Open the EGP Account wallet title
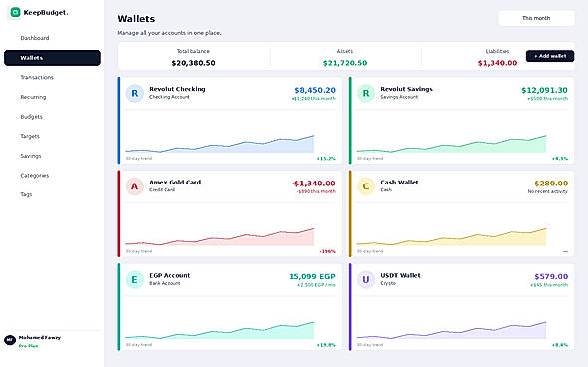 click(x=170, y=275)
